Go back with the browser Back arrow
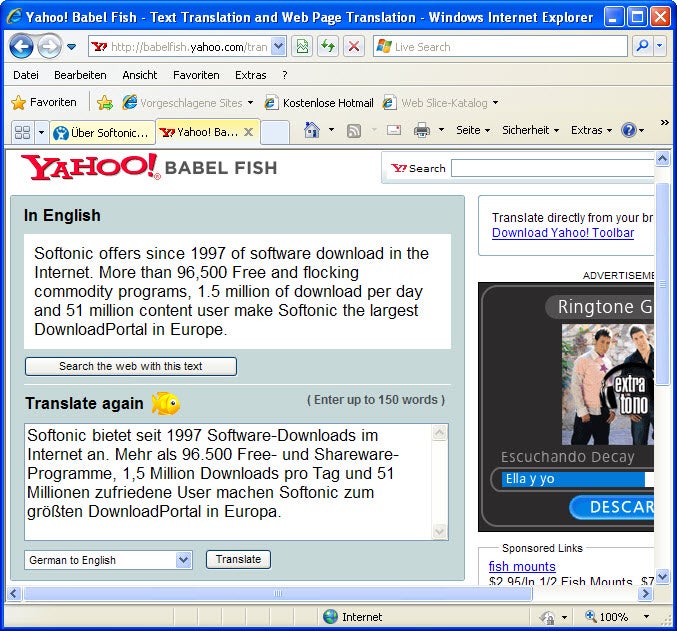 click(x=21, y=46)
